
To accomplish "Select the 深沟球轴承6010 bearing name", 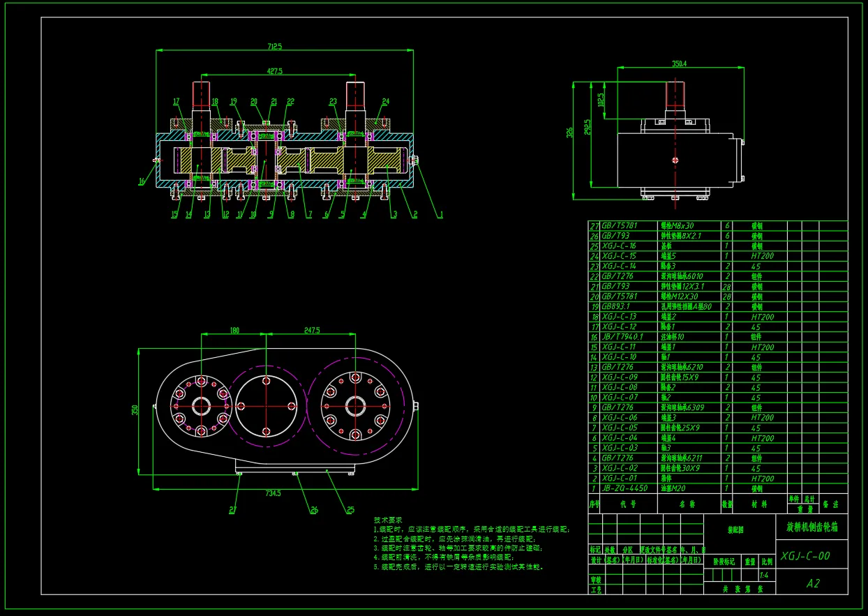I will 682,276.
